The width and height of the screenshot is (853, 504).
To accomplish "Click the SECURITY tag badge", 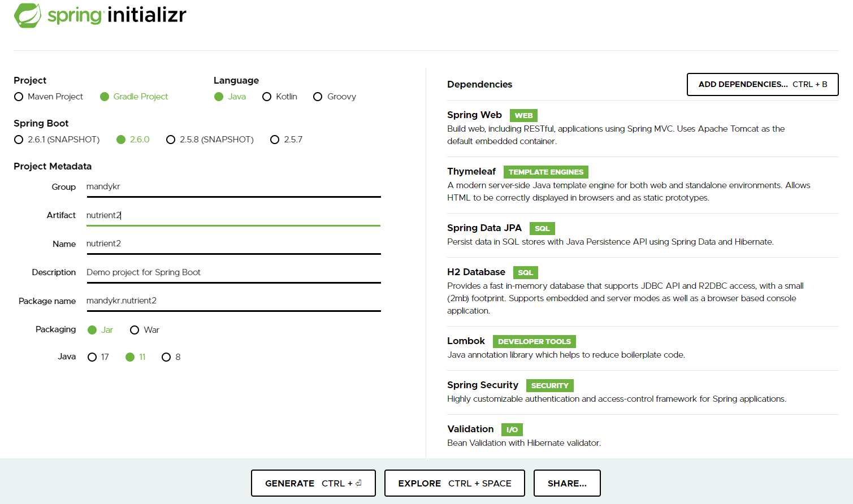I will 550,385.
